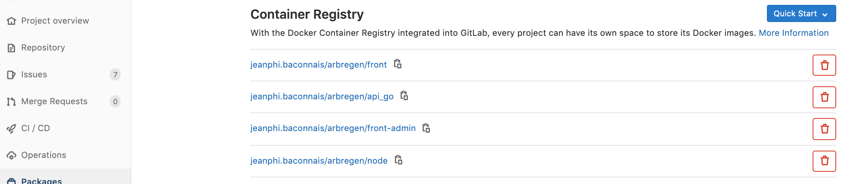The width and height of the screenshot is (868, 184).
Task: Delete the arbregen/front-admin repository
Action: [824, 129]
